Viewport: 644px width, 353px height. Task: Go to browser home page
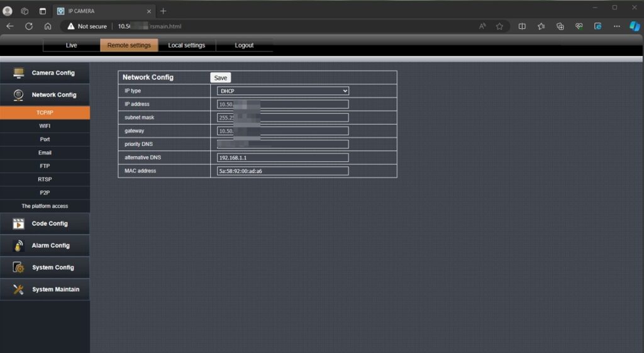(48, 26)
